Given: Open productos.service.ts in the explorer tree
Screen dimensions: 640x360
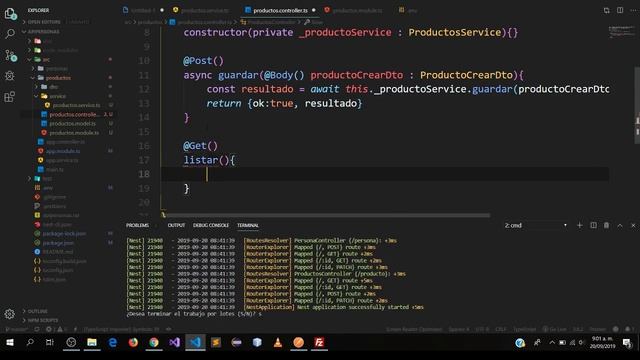Looking at the screenshot, I should 76,105.
